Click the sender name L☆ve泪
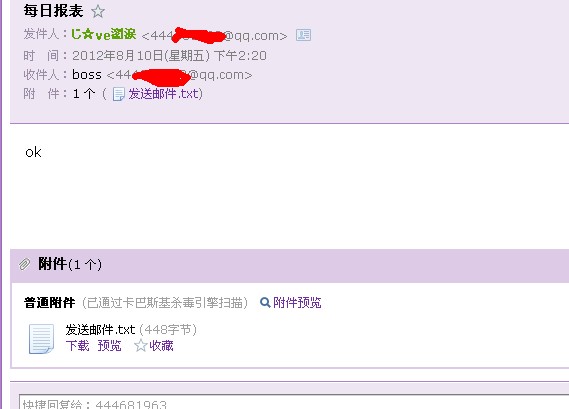The image size is (569, 409). [x=103, y=34]
